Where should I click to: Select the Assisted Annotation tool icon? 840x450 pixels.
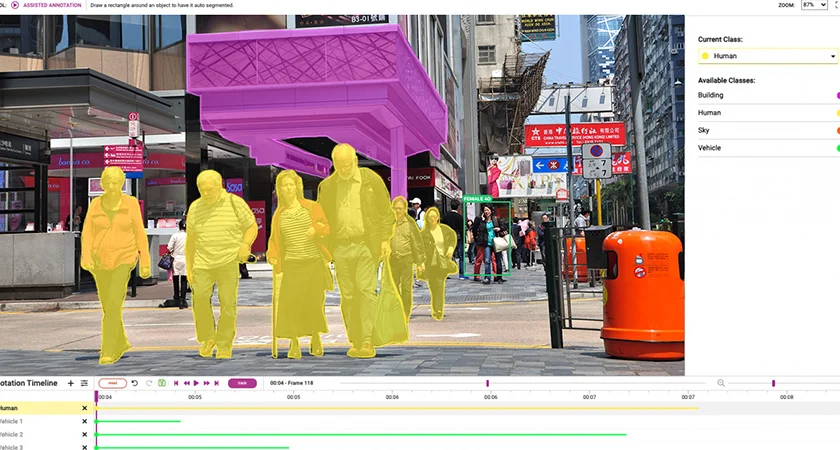14,5
